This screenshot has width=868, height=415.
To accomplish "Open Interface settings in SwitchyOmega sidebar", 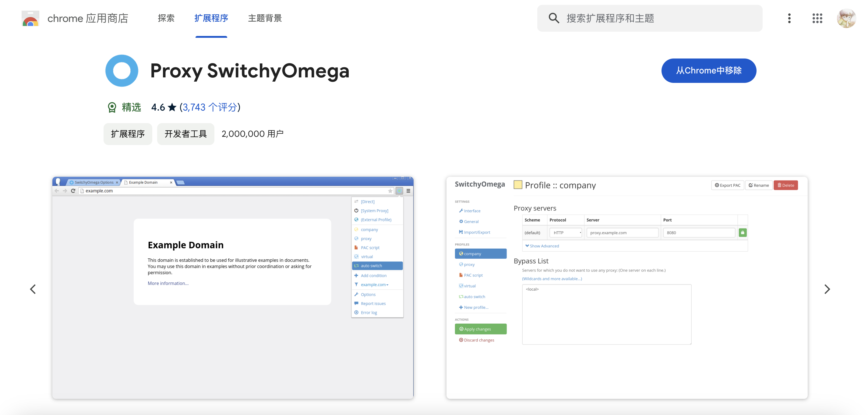I will [470, 211].
